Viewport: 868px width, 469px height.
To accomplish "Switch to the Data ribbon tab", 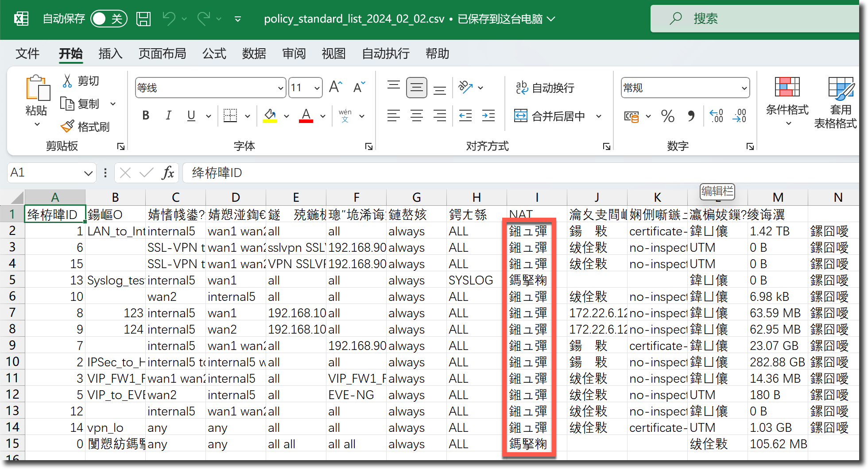I will (254, 54).
